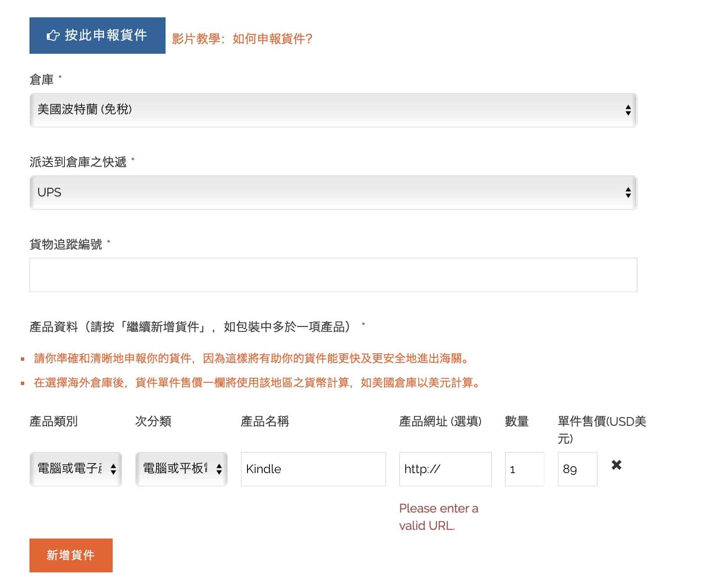The height and width of the screenshot is (588, 703).
Task: Click the 數量 quantity field showing 1
Action: 524,469
